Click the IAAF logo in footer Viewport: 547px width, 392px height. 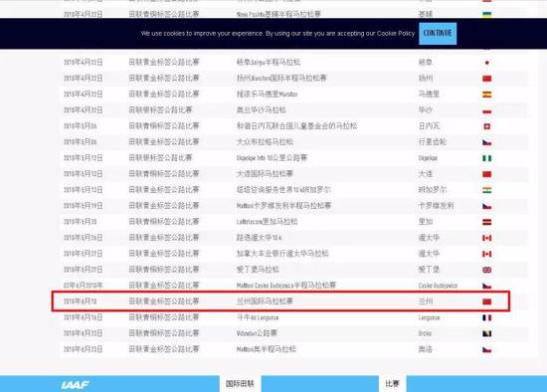pos(75,385)
